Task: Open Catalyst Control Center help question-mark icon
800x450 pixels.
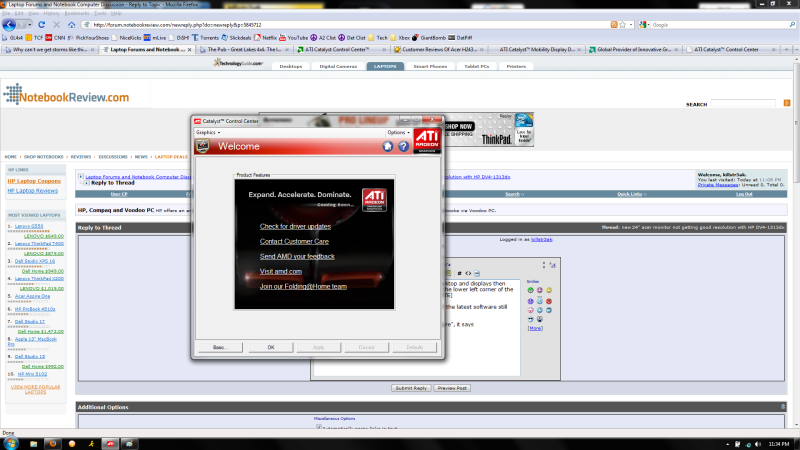Action: [404, 146]
